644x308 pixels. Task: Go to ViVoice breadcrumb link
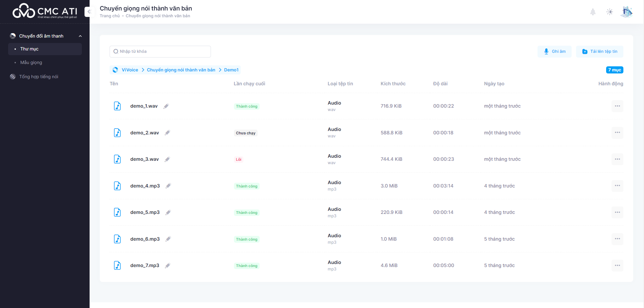pos(130,70)
